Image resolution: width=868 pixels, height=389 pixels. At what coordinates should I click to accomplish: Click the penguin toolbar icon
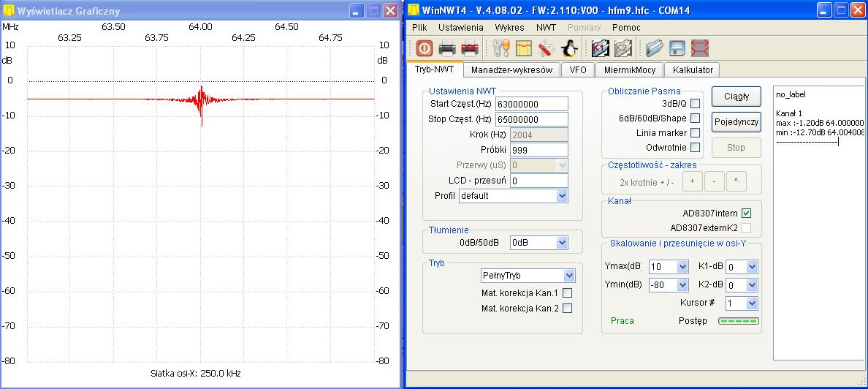tap(570, 48)
